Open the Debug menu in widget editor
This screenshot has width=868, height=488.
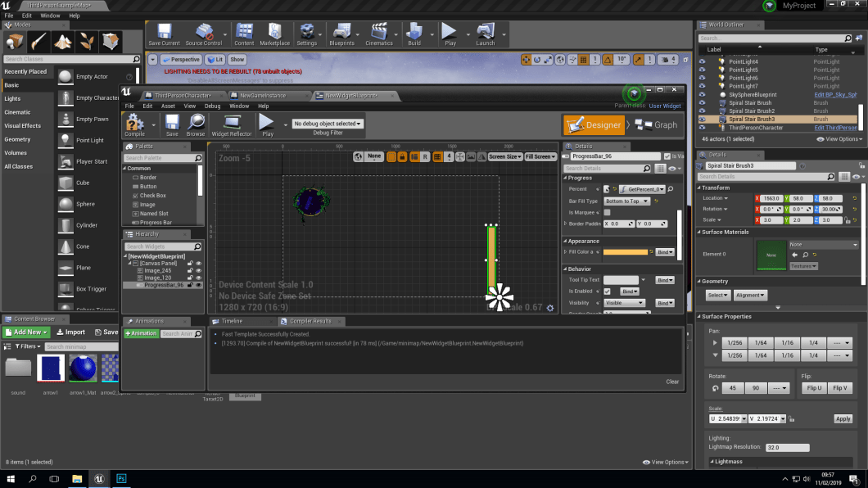coord(212,106)
